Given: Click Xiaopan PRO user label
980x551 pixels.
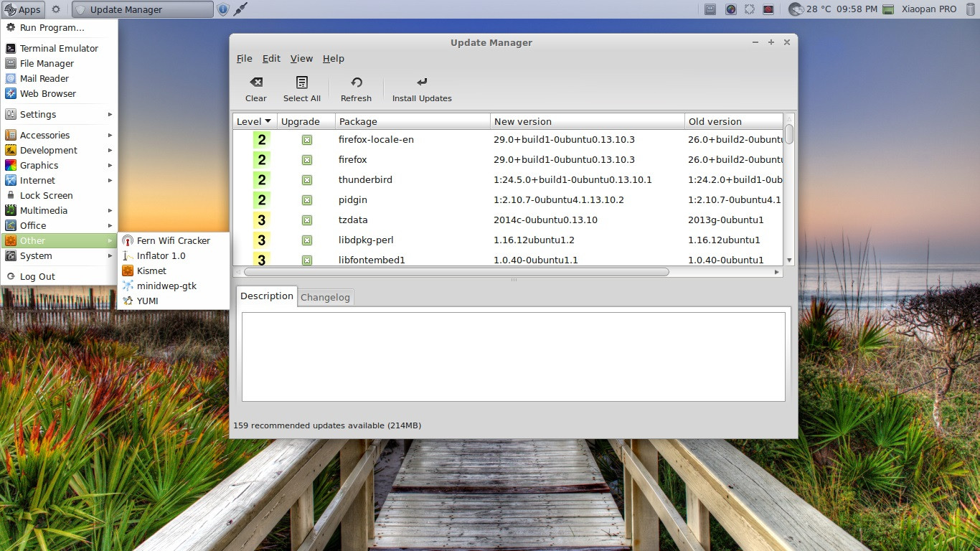Looking at the screenshot, I should point(928,9).
